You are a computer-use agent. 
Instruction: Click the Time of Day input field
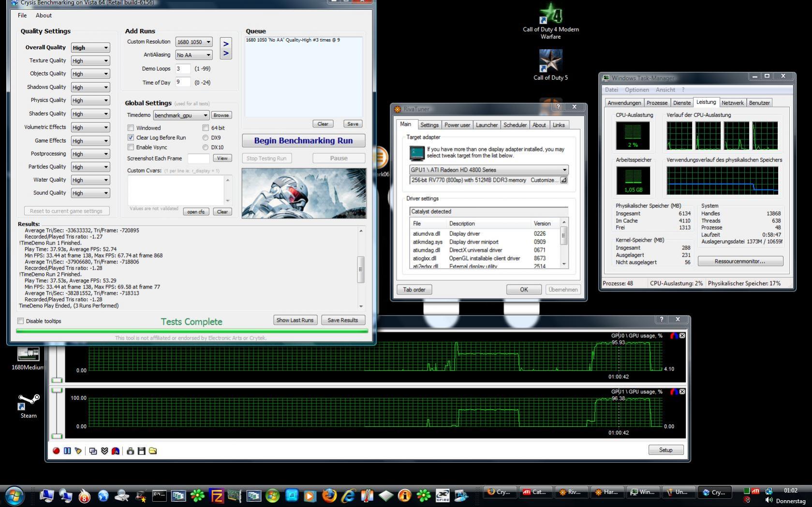183,82
